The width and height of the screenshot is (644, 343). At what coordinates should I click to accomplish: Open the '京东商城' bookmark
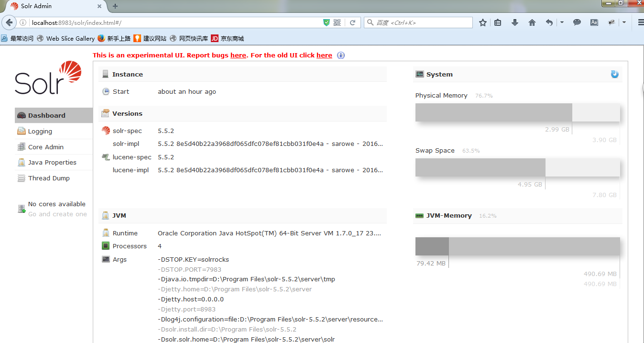point(228,38)
